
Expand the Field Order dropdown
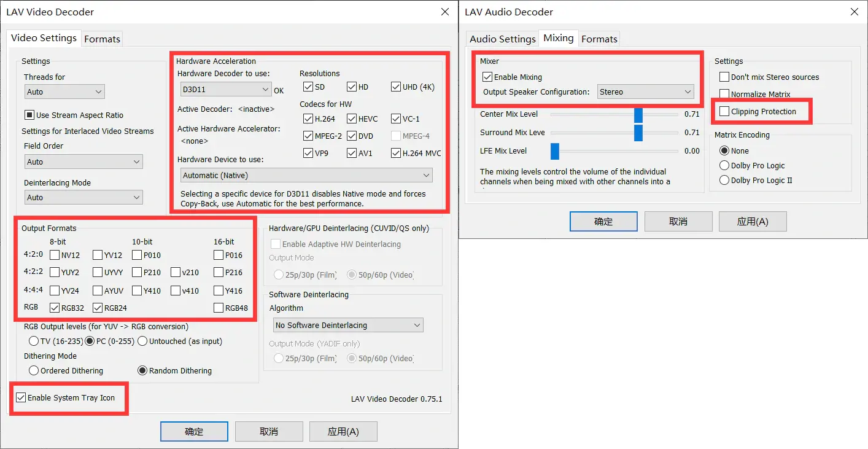(x=83, y=162)
